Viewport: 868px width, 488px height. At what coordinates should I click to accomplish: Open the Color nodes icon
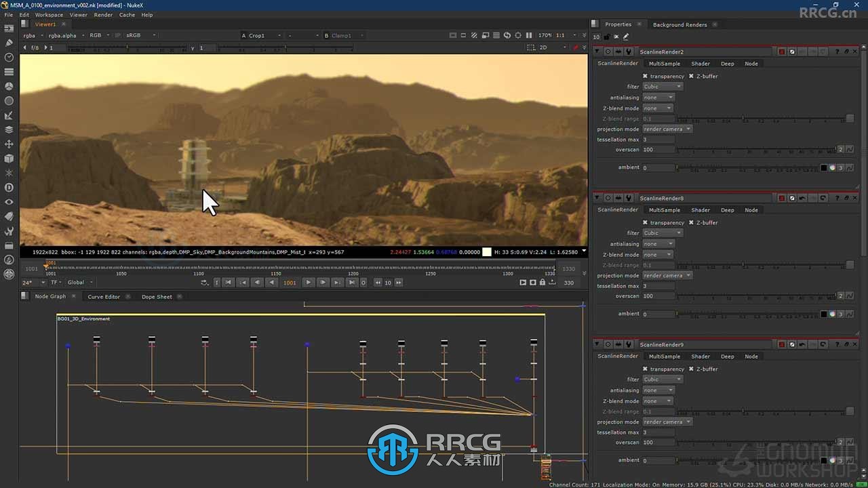tap(9, 86)
